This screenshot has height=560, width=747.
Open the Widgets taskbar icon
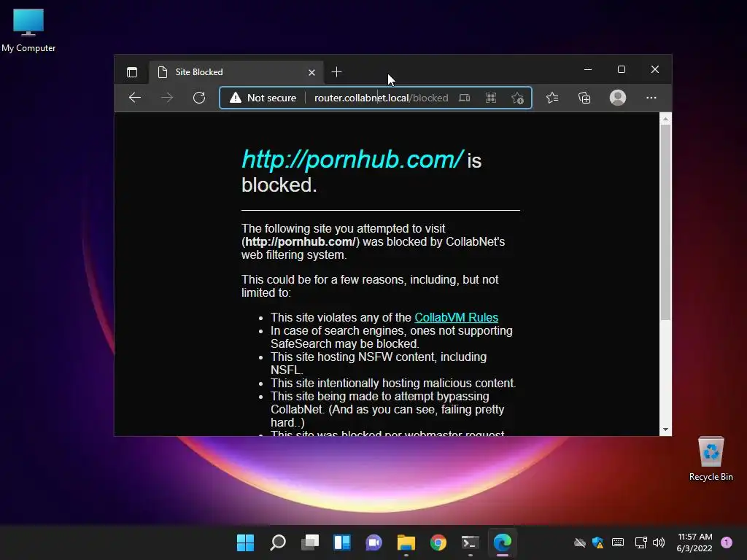pos(342,542)
